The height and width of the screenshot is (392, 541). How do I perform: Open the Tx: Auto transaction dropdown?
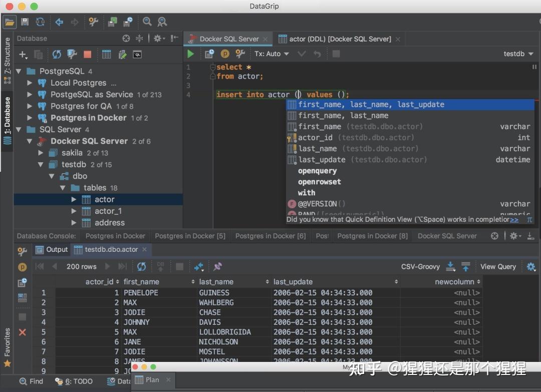pyautogui.click(x=272, y=54)
